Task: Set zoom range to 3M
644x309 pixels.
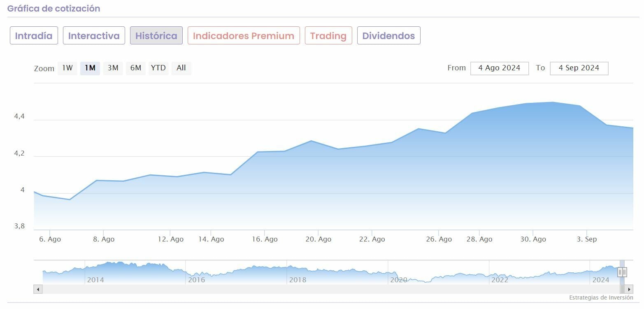Action: click(x=113, y=68)
